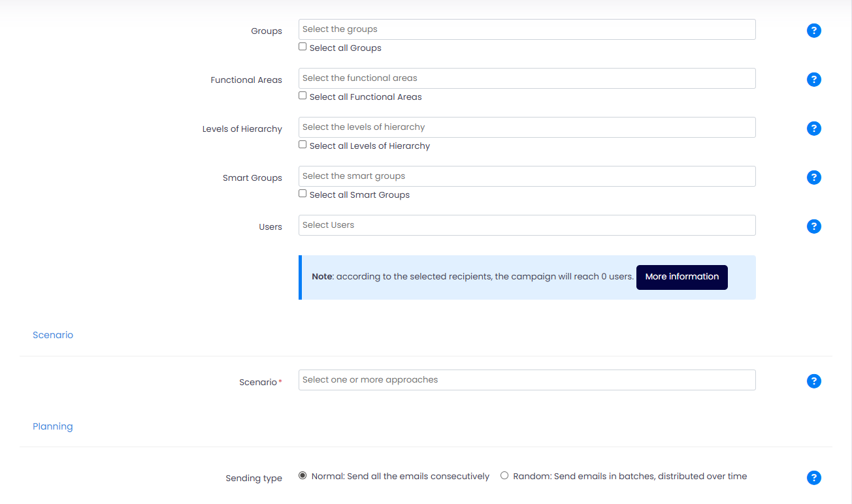The width and height of the screenshot is (852, 504).
Task: Open help icon for Smart Groups field
Action: pos(813,178)
